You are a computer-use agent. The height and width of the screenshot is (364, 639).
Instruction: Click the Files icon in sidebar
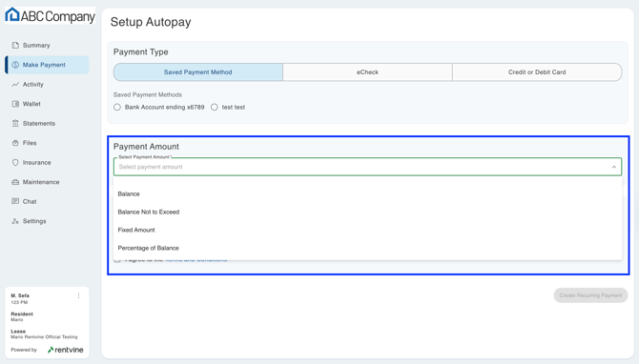point(15,143)
